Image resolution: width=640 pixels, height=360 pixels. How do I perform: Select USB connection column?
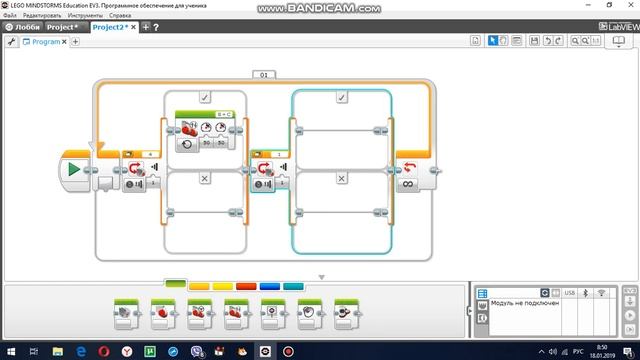point(570,293)
